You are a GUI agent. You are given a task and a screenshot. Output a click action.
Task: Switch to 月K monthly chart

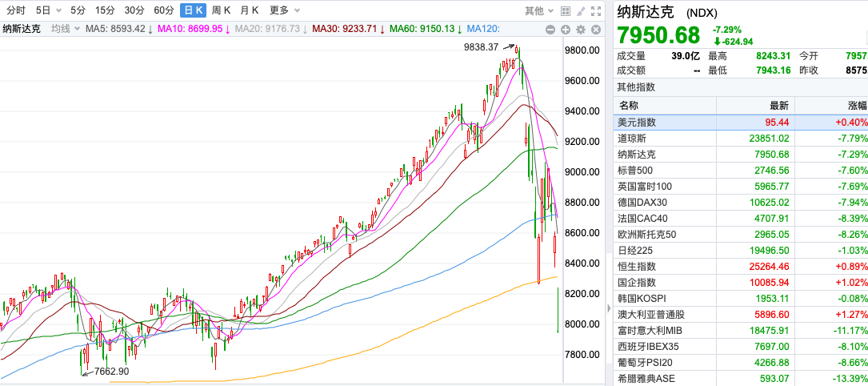[x=250, y=10]
